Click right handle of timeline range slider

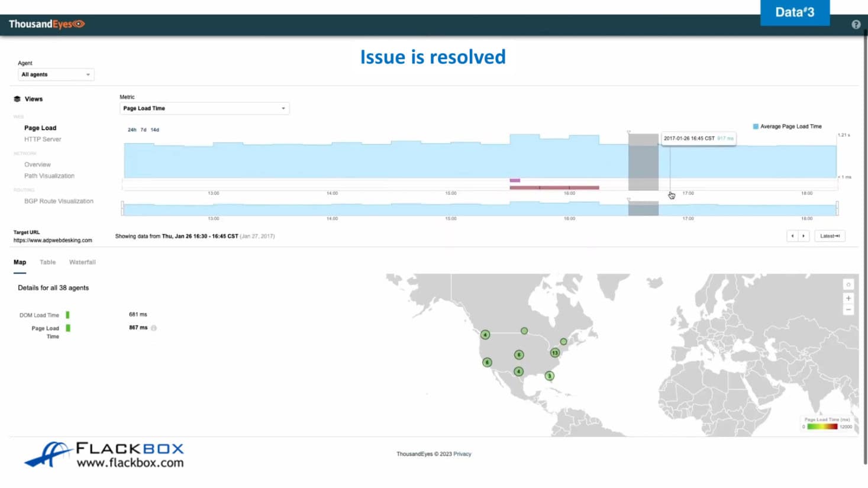[837, 208]
